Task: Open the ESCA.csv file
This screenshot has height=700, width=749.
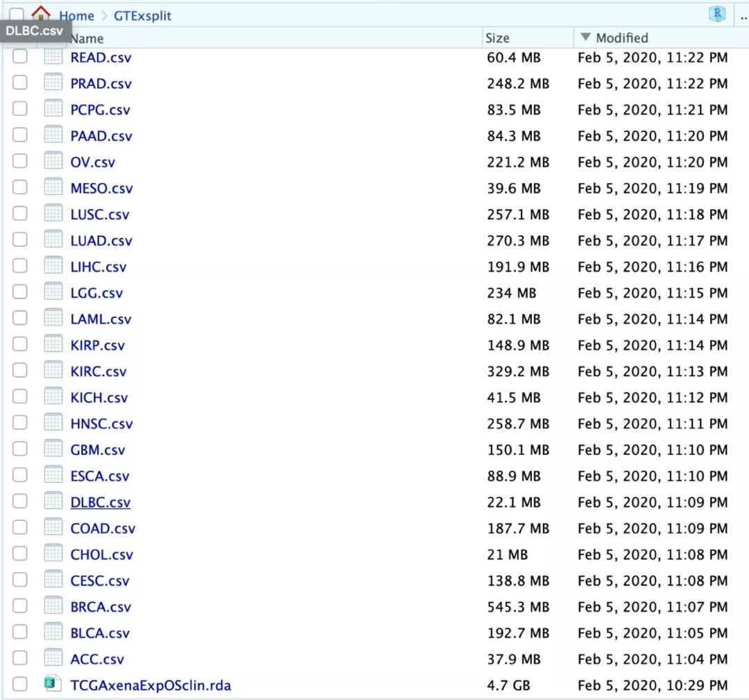Action: click(100, 476)
